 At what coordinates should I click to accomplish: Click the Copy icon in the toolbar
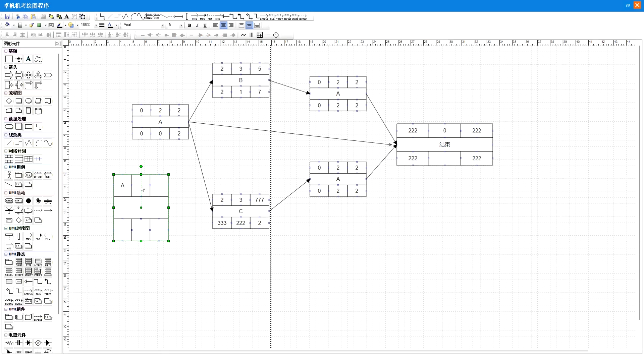25,16
